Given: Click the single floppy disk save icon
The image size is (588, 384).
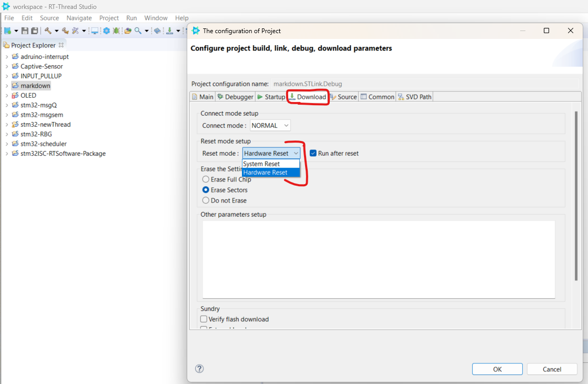Looking at the screenshot, I should [25, 31].
